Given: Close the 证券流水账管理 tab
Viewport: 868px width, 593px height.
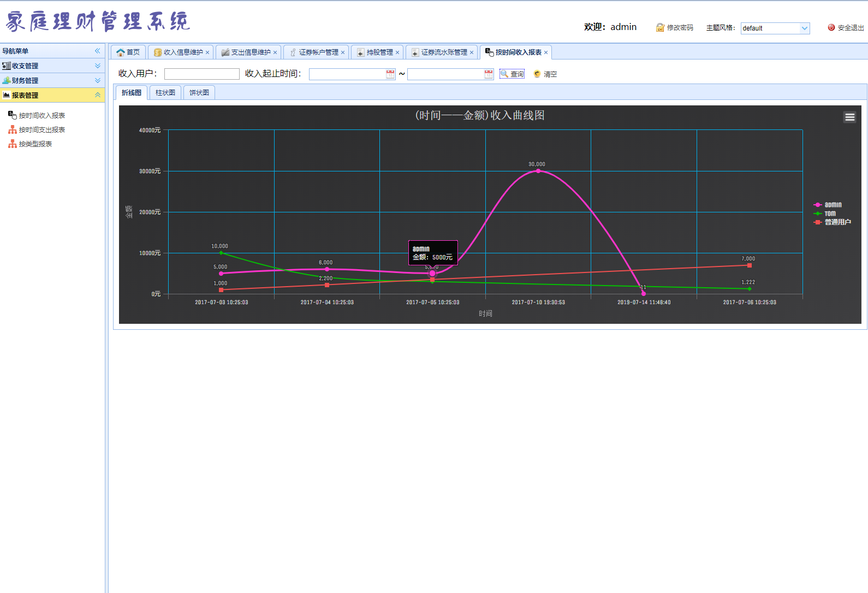Looking at the screenshot, I should click(472, 53).
